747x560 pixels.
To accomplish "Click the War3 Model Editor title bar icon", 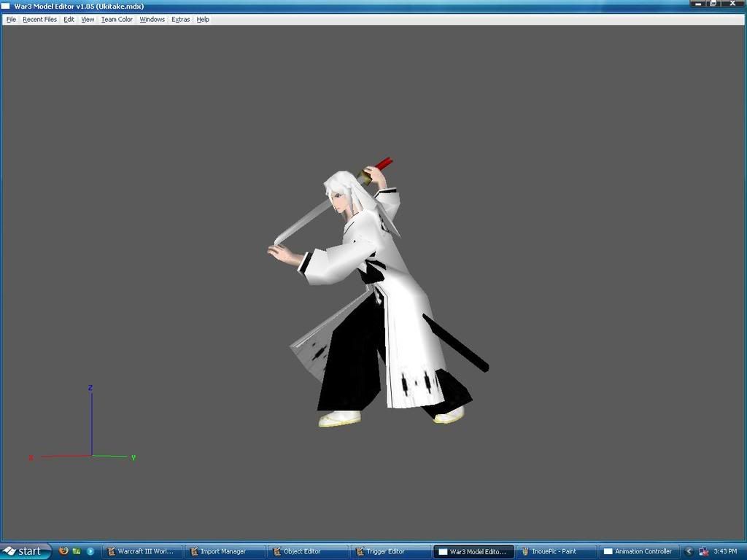I will point(5,6).
